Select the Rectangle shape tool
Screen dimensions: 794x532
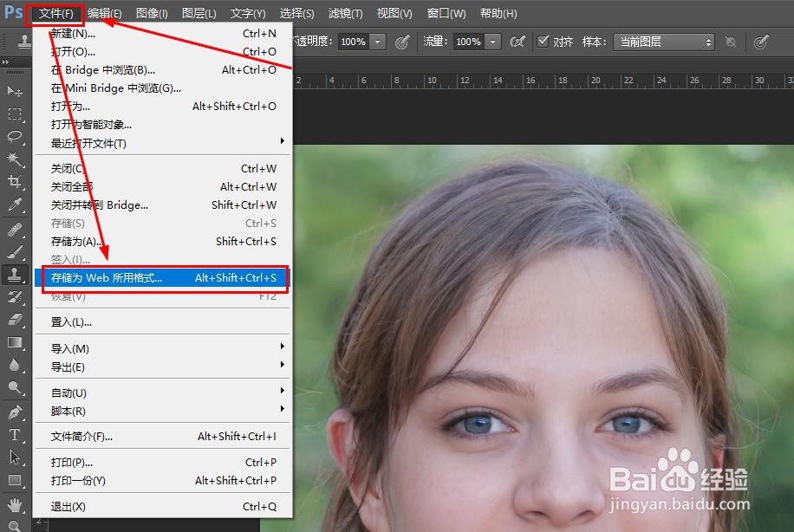(14, 480)
